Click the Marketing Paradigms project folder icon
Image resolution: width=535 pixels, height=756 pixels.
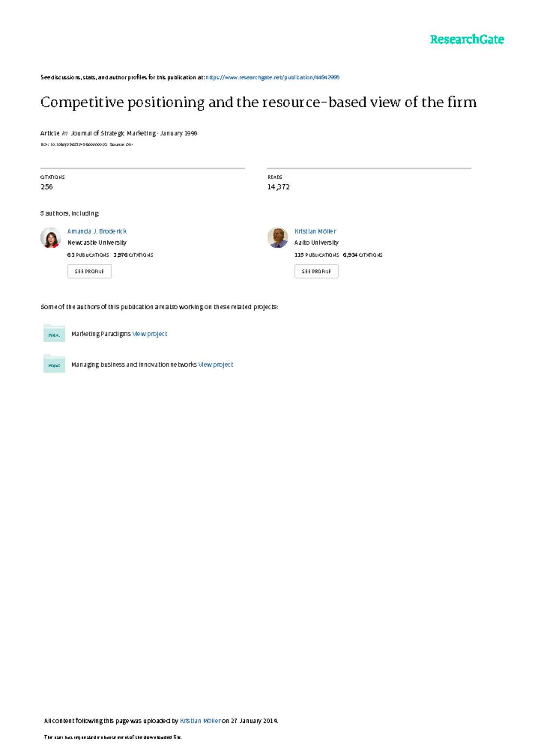pos(54,334)
